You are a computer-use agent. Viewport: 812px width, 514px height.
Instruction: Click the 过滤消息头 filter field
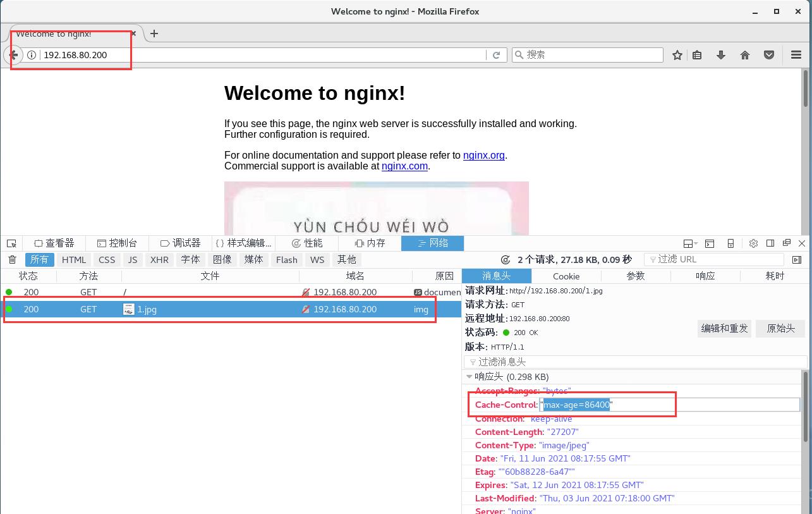point(635,362)
